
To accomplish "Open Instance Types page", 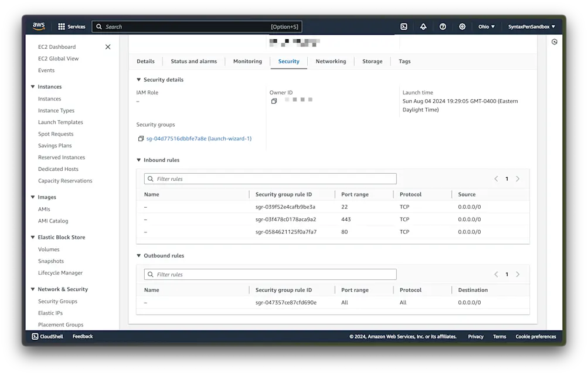I will 56,110.
